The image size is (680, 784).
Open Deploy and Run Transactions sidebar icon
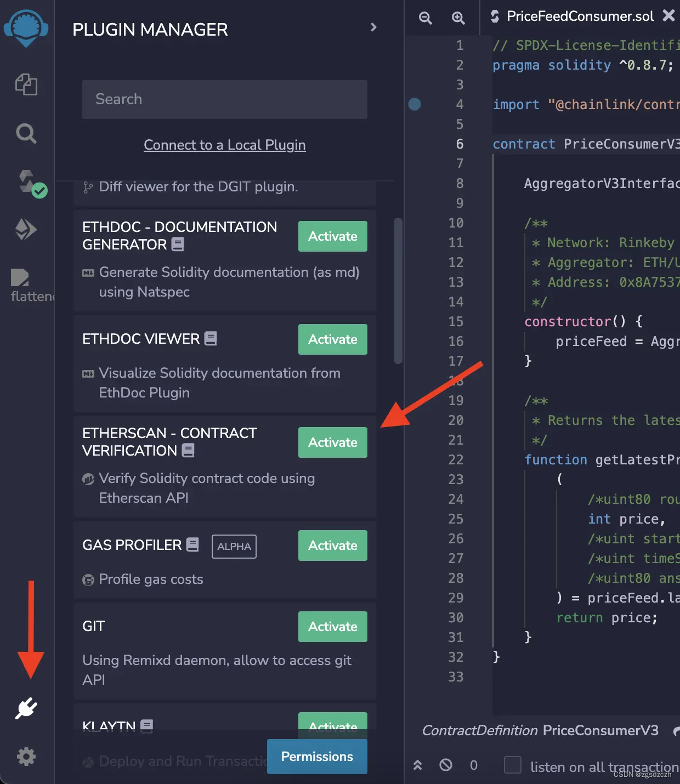(x=26, y=229)
